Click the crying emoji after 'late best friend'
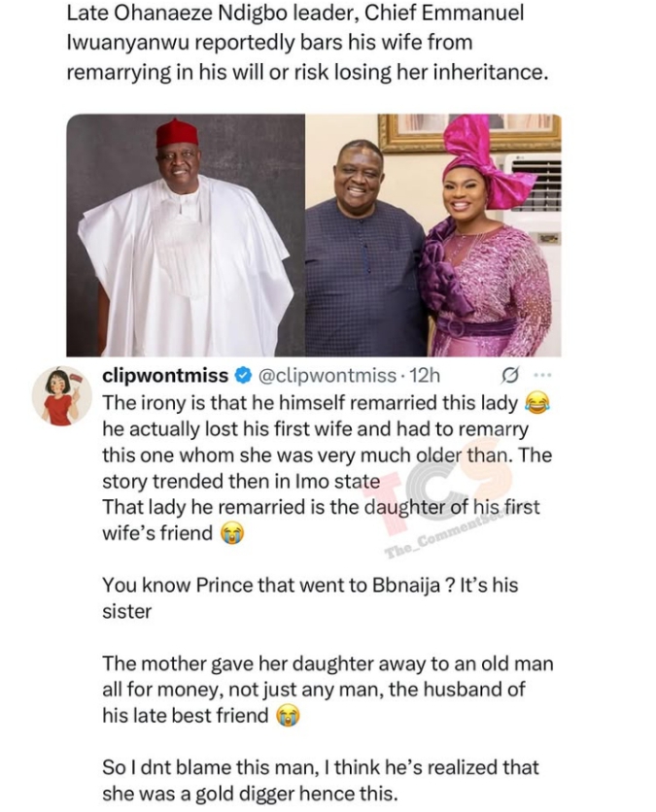Image resolution: width=656 pixels, height=812 pixels. (288, 716)
